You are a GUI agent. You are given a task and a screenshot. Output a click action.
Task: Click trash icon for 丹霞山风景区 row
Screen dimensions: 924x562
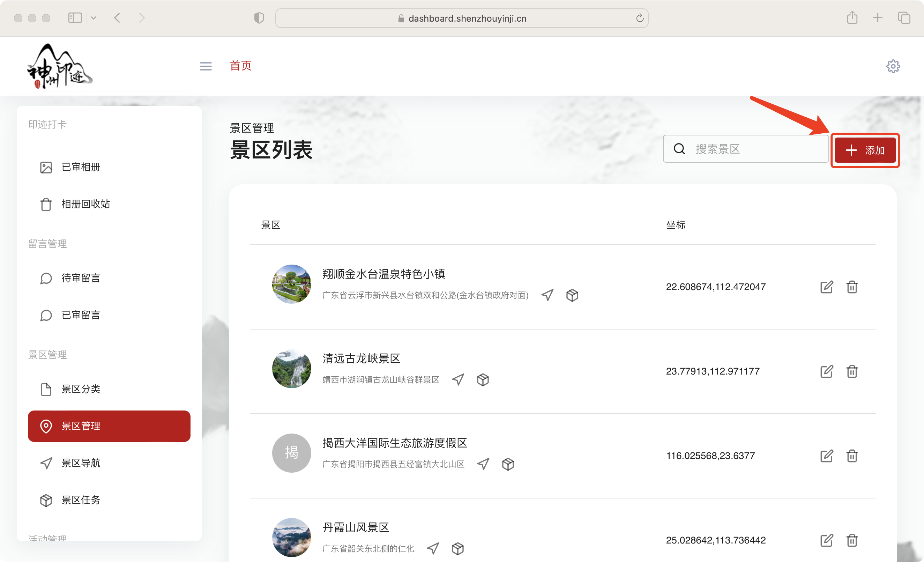pos(852,540)
